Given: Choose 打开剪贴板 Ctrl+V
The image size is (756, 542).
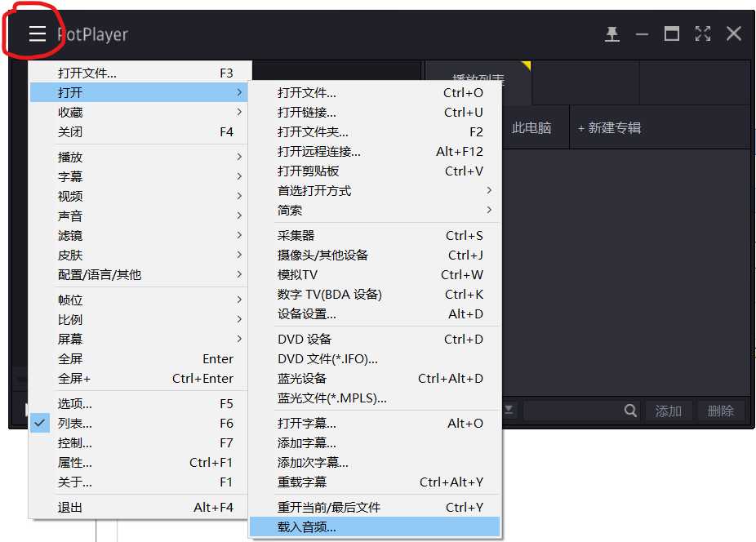Looking at the screenshot, I should click(375, 171).
